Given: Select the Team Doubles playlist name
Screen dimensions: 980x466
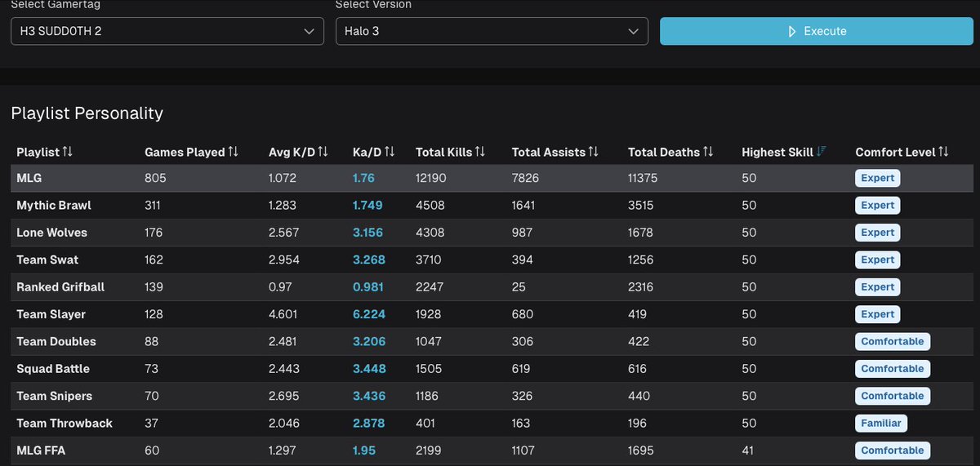Looking at the screenshot, I should point(56,341).
